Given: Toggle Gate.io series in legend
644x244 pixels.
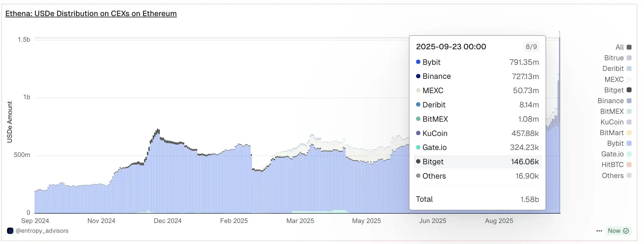Looking at the screenshot, I should click(616, 154).
